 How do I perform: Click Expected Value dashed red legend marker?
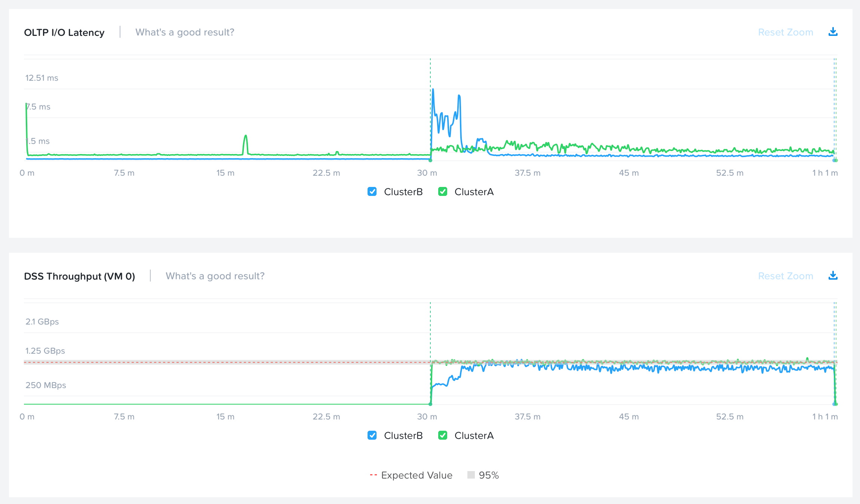coord(373,475)
